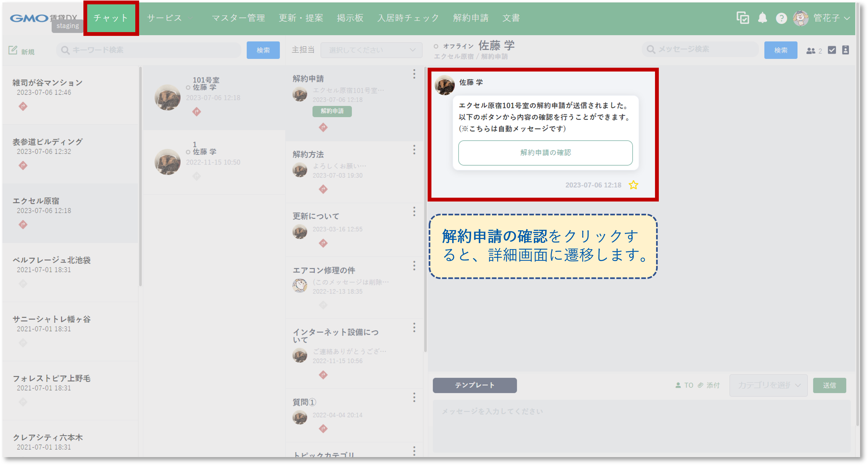Click the 解約申請の確認 button in the message

545,153
